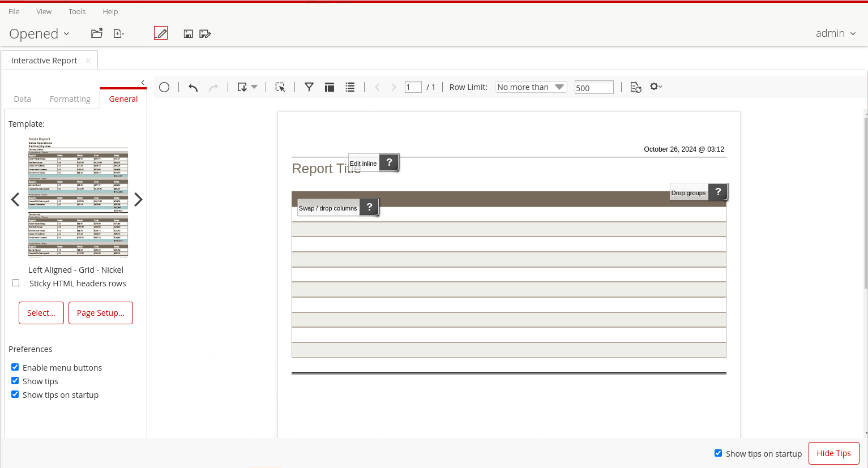Screen dimensions: 868x468
Task: Switch to the Formatting tab
Action: pyautogui.click(x=70, y=99)
